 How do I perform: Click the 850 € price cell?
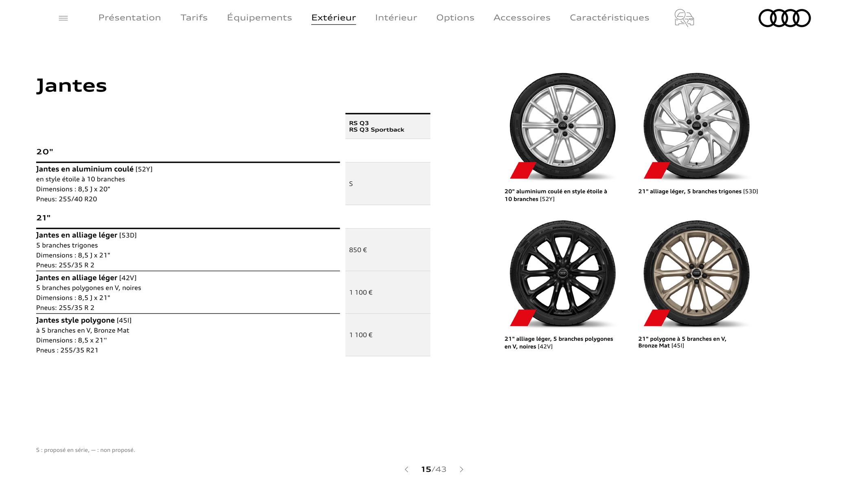point(387,250)
